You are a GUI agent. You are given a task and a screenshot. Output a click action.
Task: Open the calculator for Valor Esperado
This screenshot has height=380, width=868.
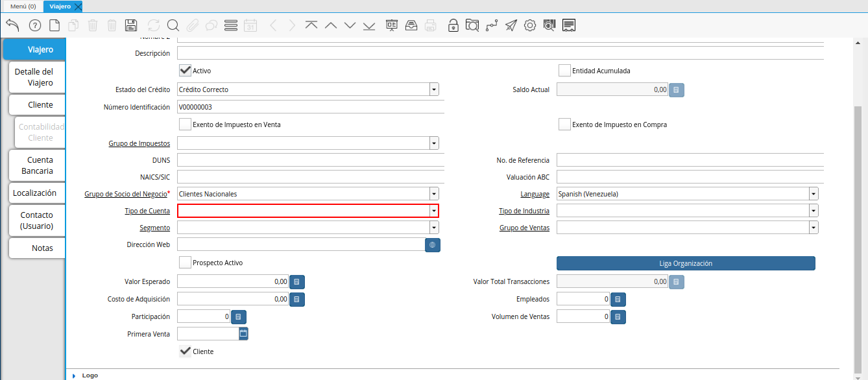coord(296,282)
